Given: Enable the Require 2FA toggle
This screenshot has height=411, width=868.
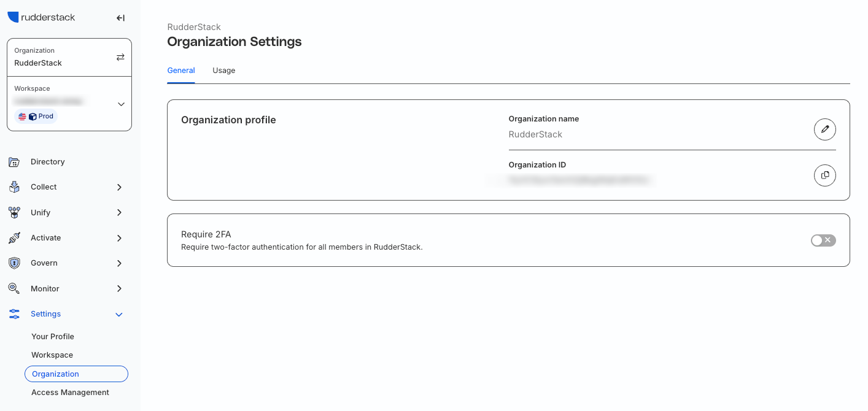Looking at the screenshot, I should [823, 240].
